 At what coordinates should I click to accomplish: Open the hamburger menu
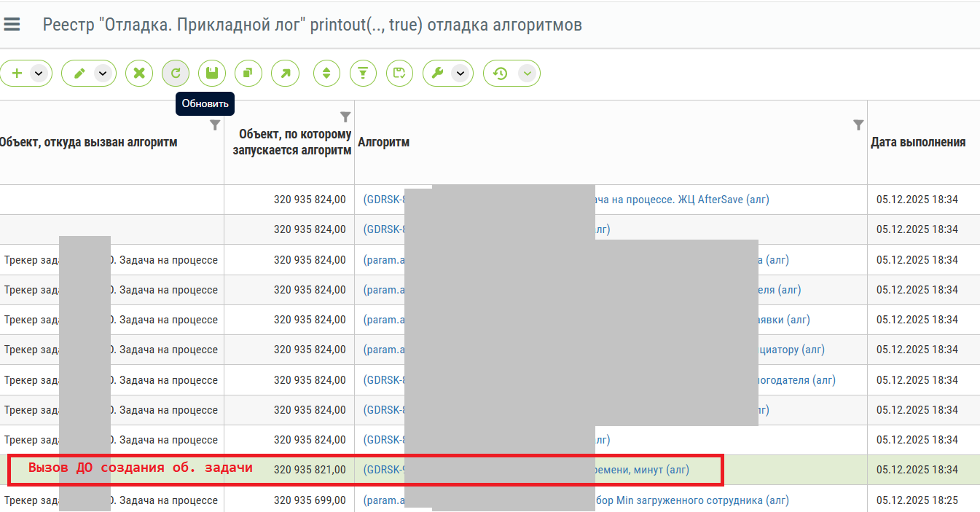click(x=12, y=25)
